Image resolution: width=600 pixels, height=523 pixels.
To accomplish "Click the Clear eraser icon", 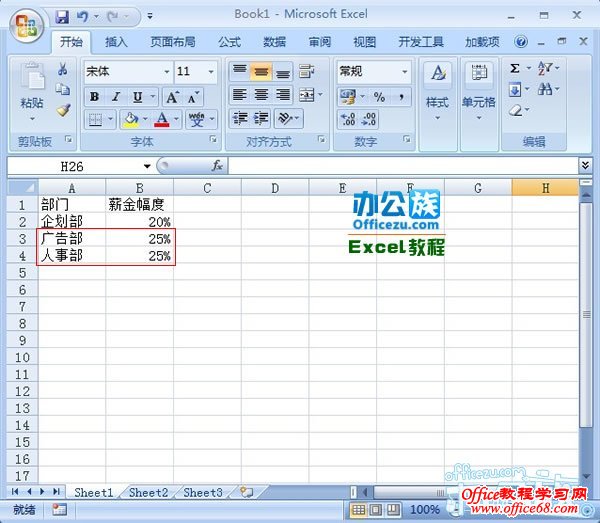I will pos(515,110).
